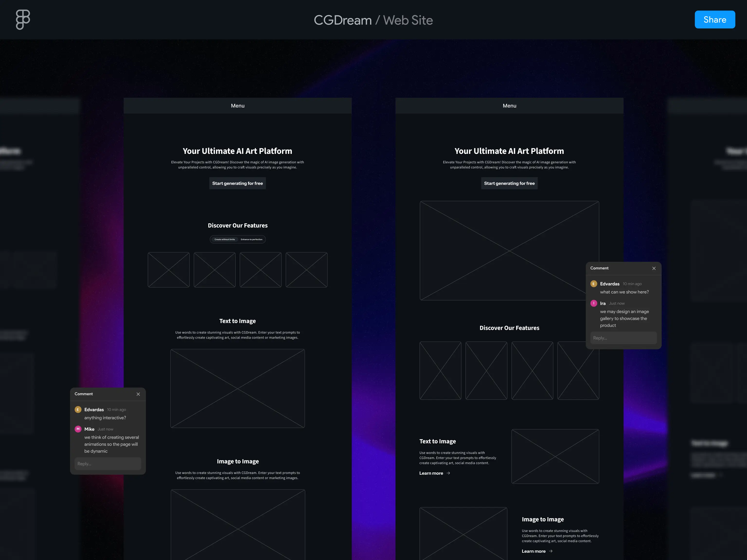Image resolution: width=747 pixels, height=560 pixels.
Task: Open Menu in right wireframe
Action: click(509, 106)
